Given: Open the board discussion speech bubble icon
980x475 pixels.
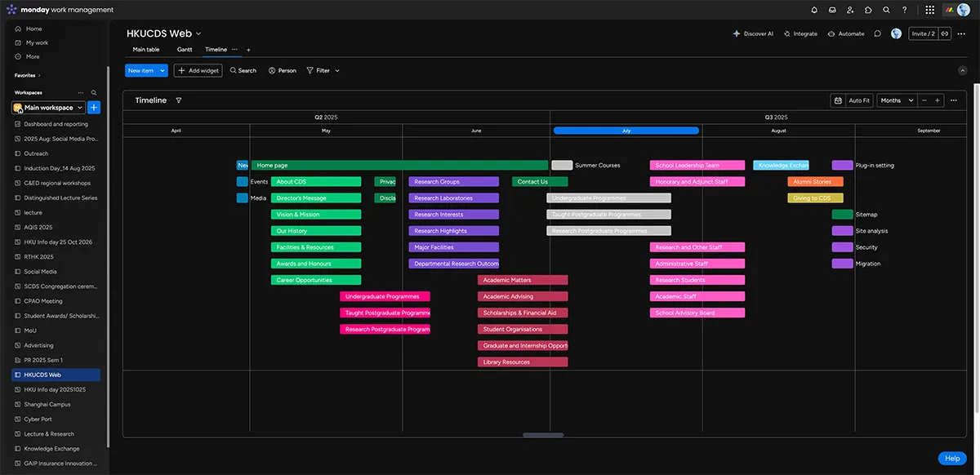Looking at the screenshot, I should pyautogui.click(x=877, y=33).
